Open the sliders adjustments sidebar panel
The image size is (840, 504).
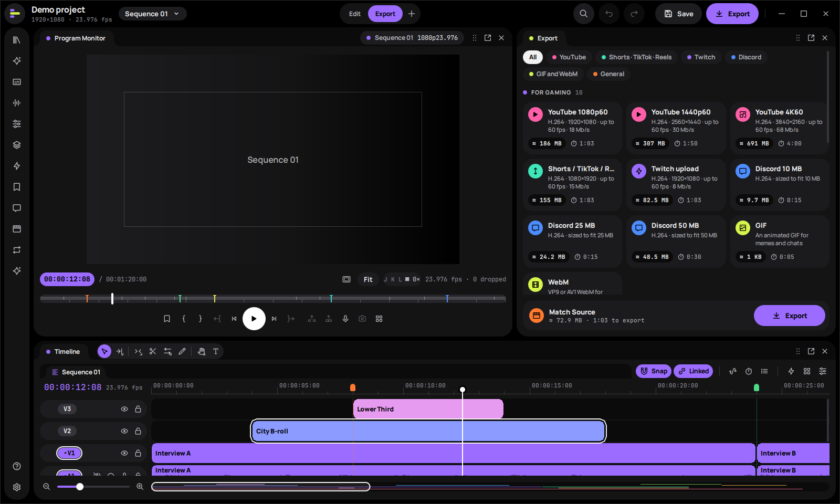(x=17, y=124)
